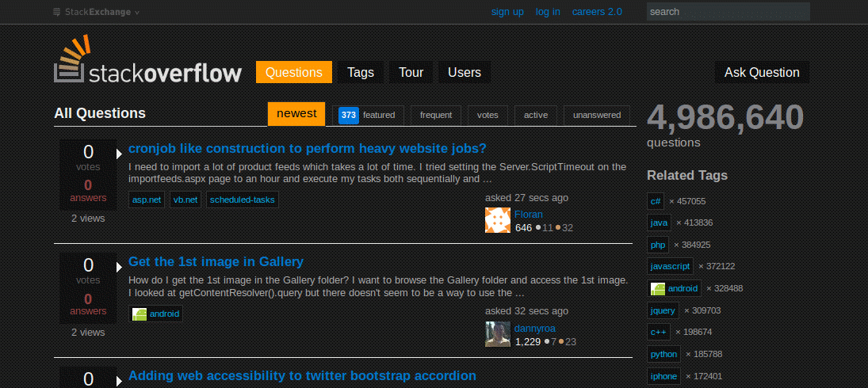868x388 pixels.
Task: Click the iphone related tag
Action: point(663,376)
